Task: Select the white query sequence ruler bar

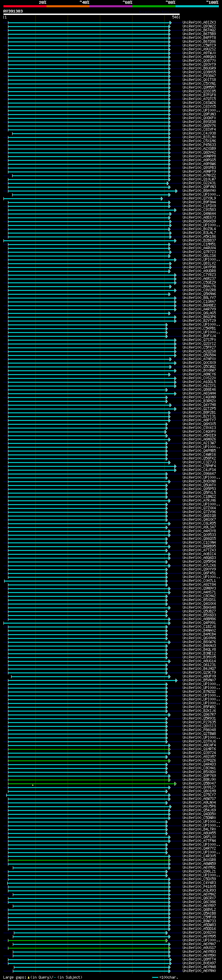Action: pyautogui.click(x=92, y=15)
